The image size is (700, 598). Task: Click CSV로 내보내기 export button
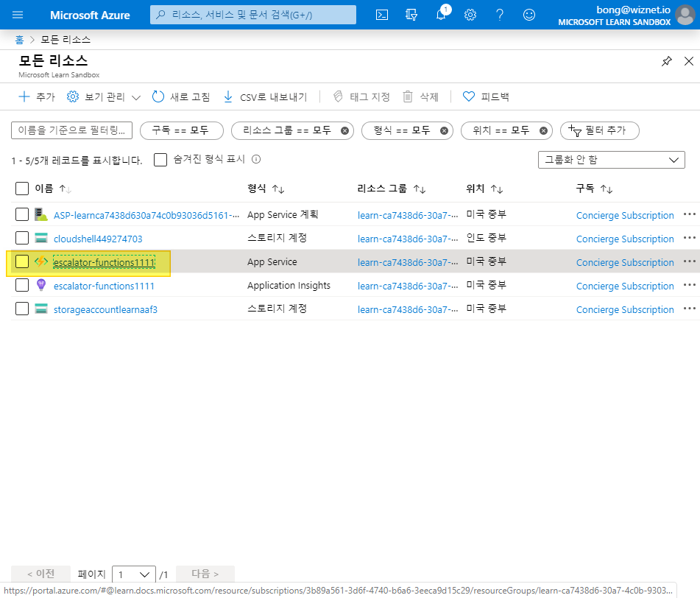click(x=265, y=97)
